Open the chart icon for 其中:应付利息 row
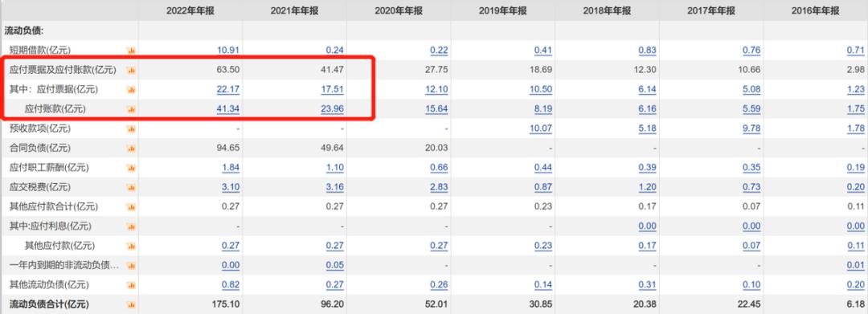 click(131, 226)
